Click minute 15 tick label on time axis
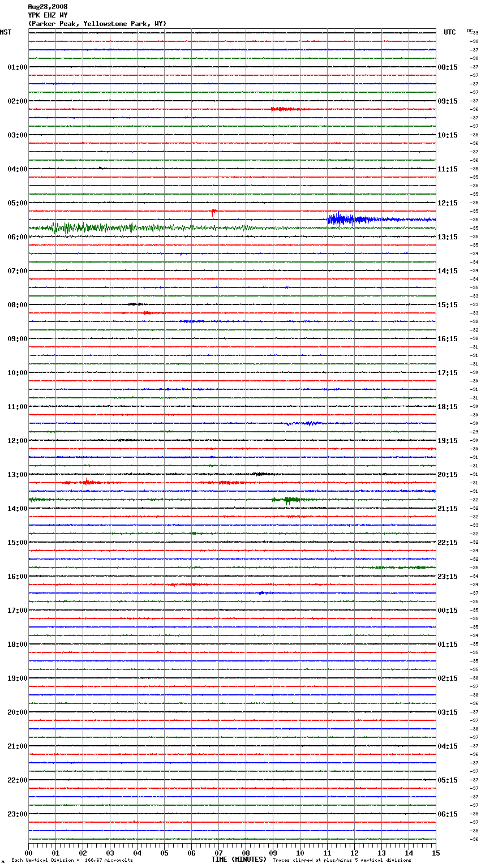This screenshot has width=481, height=868. 436,853
